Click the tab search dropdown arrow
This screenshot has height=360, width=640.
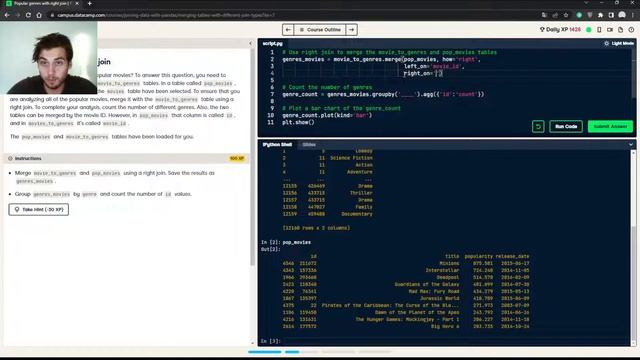[586, 3]
